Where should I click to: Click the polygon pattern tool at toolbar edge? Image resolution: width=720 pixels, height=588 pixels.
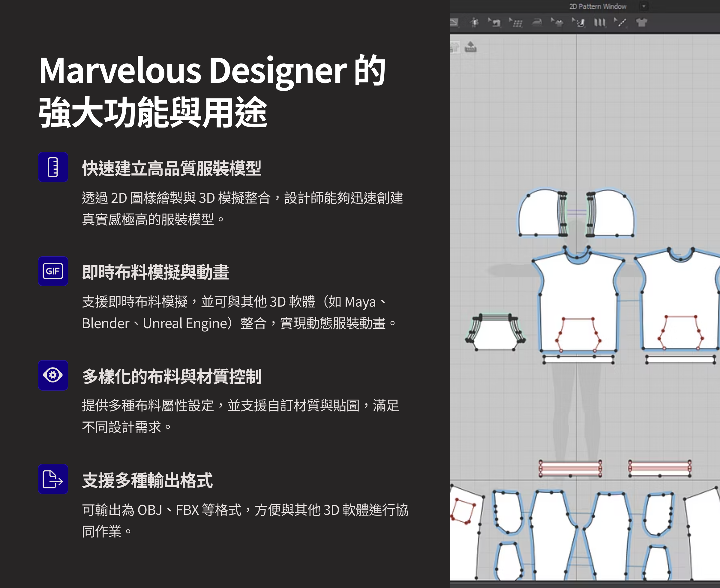(454, 23)
